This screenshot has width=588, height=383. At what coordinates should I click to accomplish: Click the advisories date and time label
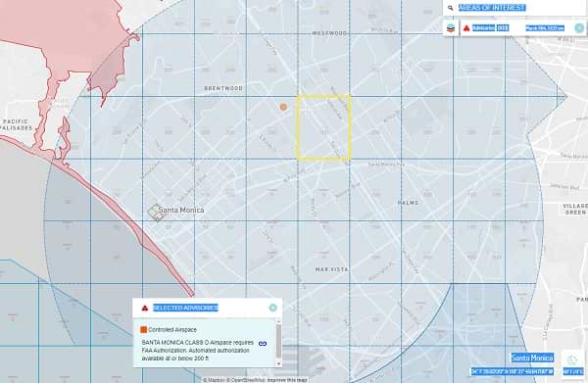[x=545, y=28]
